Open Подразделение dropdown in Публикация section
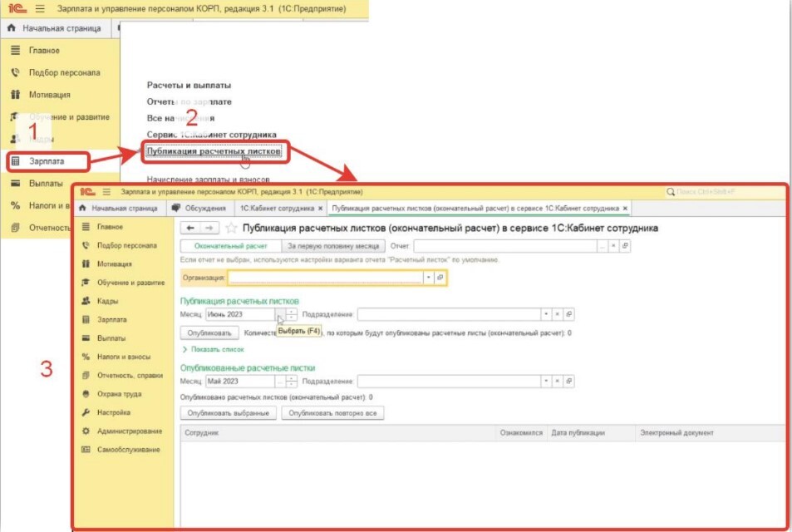 pyautogui.click(x=546, y=314)
